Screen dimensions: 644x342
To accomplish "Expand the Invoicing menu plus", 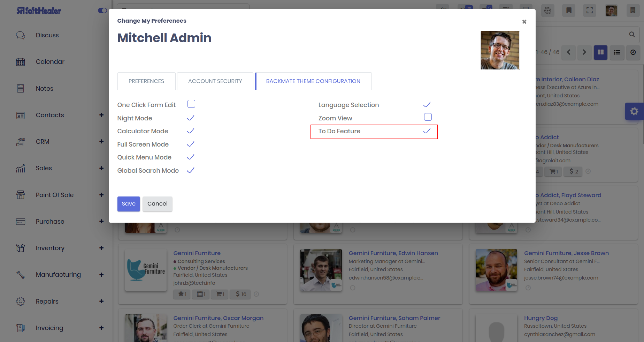I will [x=101, y=328].
